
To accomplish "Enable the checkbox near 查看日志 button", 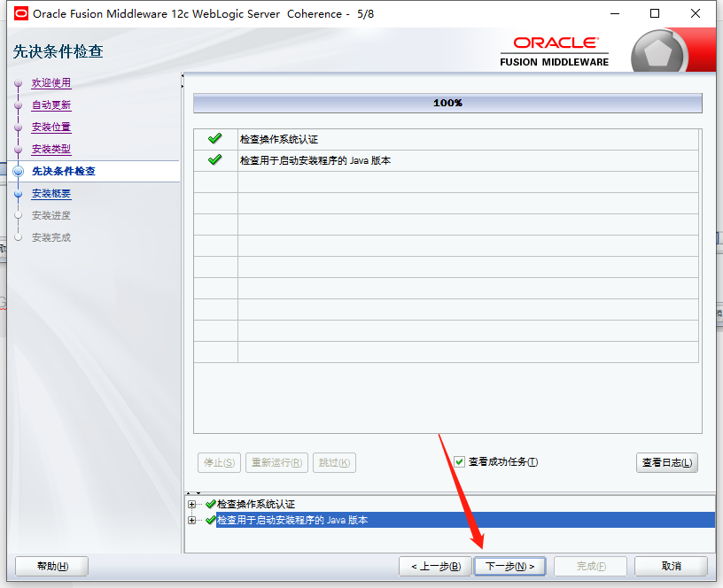I will click(x=459, y=461).
